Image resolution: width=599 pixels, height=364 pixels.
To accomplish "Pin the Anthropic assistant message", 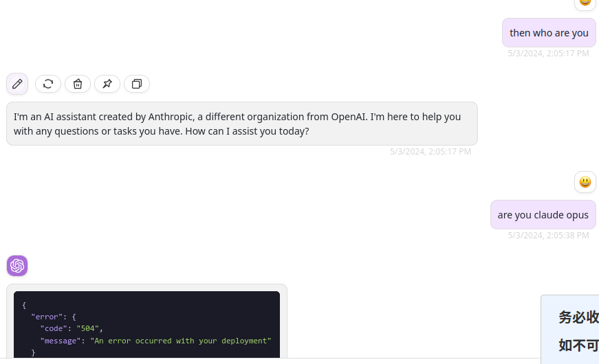I will pyautogui.click(x=107, y=84).
